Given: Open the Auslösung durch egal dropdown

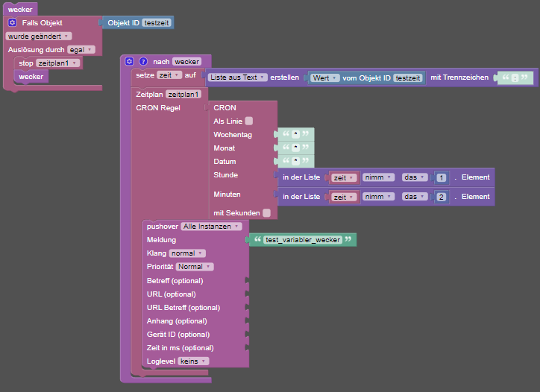Looking at the screenshot, I should click(x=81, y=50).
